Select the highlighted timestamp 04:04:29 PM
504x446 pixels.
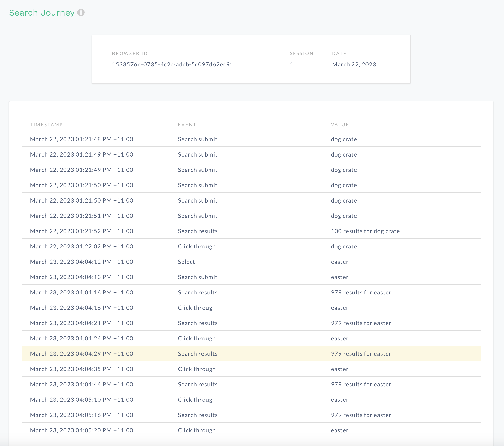tap(81, 353)
